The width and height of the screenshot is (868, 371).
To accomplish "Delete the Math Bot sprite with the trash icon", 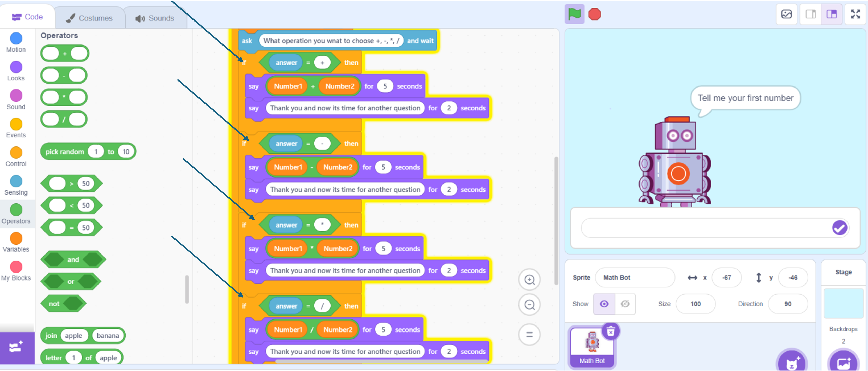I will coord(611,331).
